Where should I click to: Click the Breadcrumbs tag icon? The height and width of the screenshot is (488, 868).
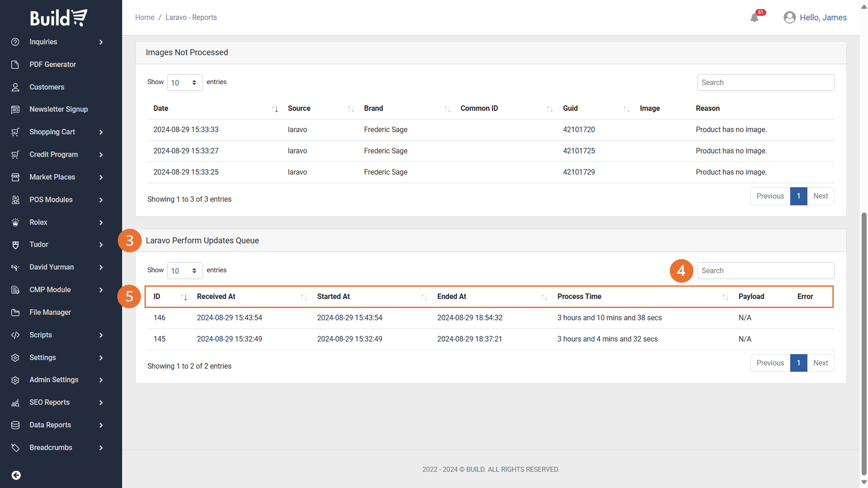pyautogui.click(x=16, y=448)
